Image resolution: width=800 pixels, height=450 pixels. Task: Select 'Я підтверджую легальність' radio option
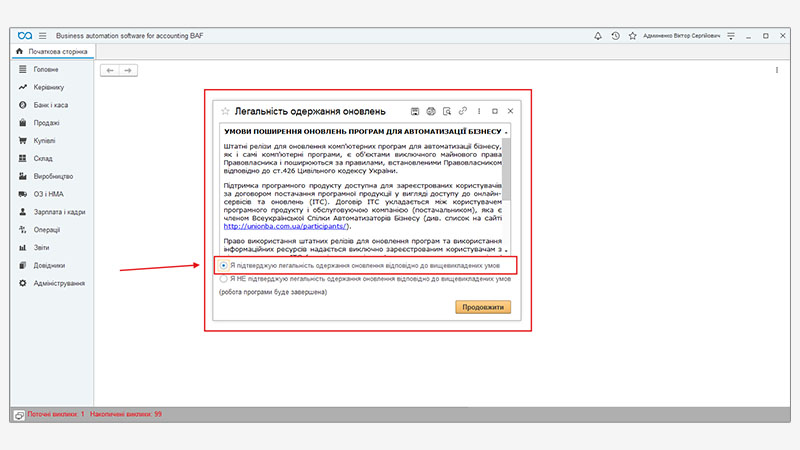click(224, 265)
